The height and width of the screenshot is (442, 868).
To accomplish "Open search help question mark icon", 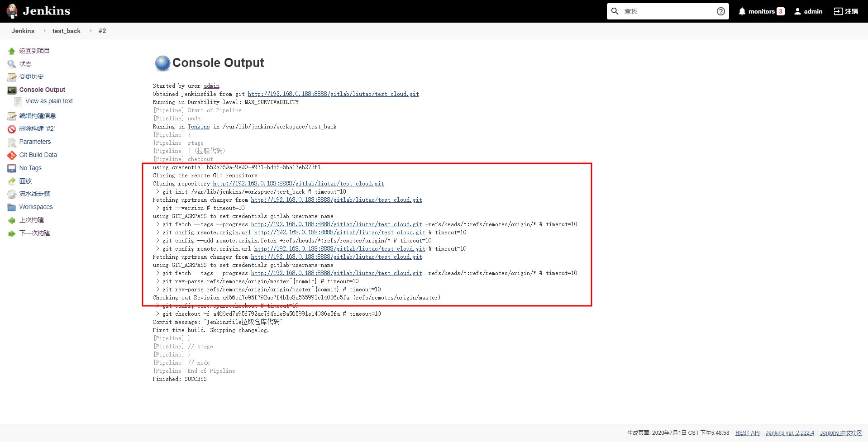I will pyautogui.click(x=721, y=11).
